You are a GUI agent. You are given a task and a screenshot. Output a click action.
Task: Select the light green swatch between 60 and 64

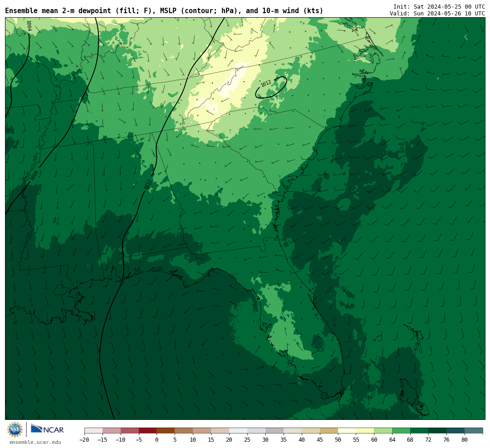pyautogui.click(x=383, y=431)
